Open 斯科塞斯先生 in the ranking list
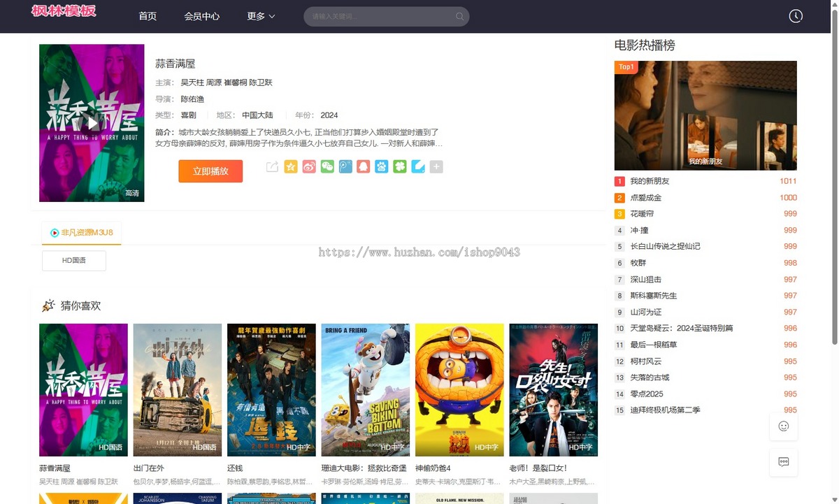Viewport: 839px width, 504px height. [x=654, y=296]
